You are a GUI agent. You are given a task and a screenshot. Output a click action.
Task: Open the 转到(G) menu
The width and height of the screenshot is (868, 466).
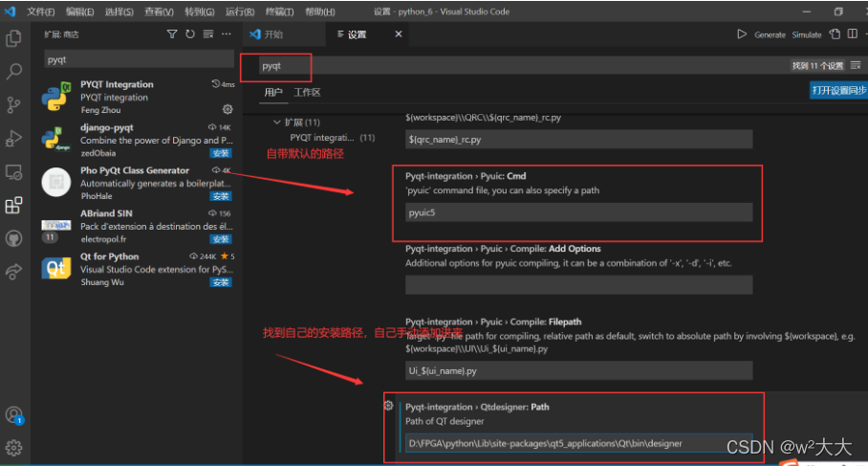tap(199, 11)
